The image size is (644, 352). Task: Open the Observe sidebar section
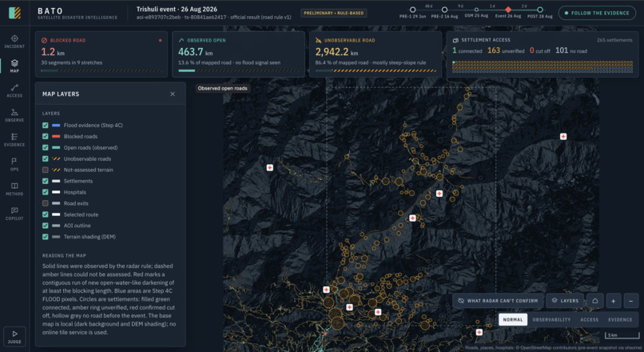[x=14, y=115]
